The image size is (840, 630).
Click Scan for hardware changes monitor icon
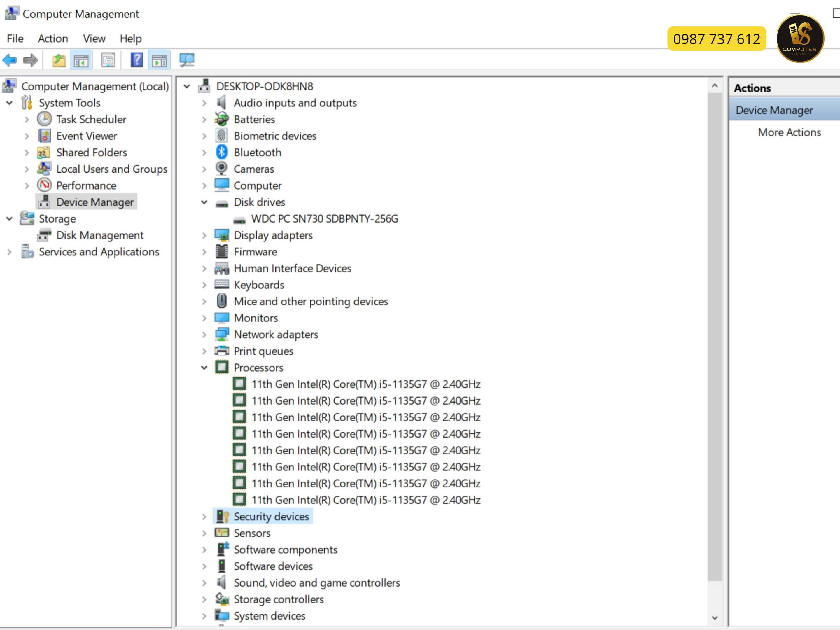187,60
